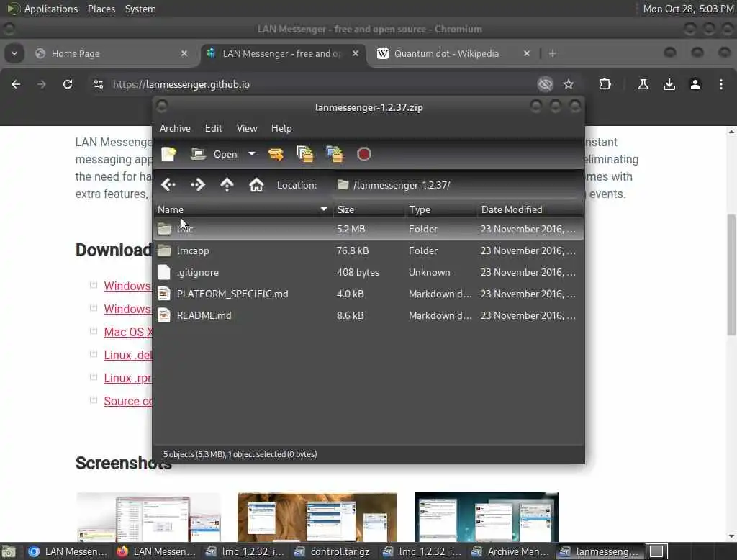
Task: Sort the file list by the Size column
Action: (x=369, y=209)
